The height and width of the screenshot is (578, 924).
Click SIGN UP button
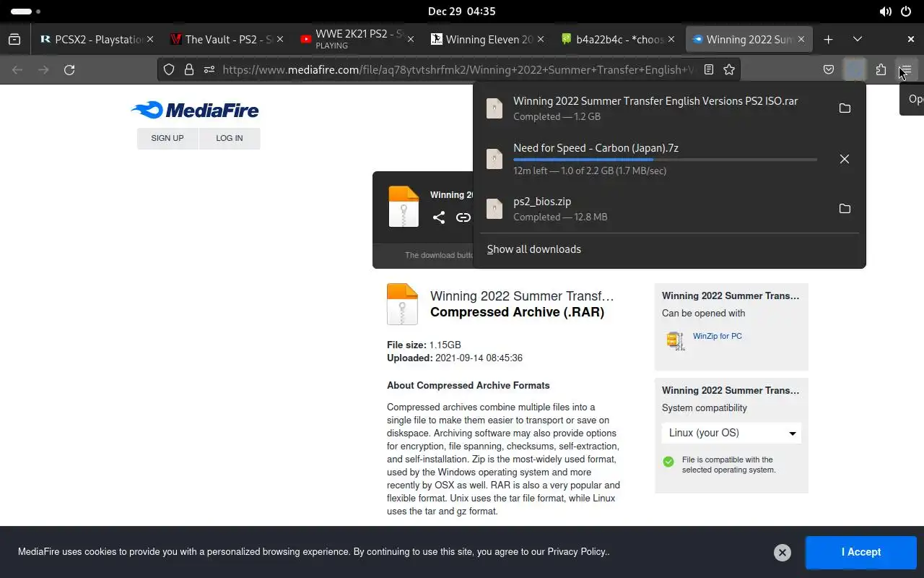click(x=167, y=138)
